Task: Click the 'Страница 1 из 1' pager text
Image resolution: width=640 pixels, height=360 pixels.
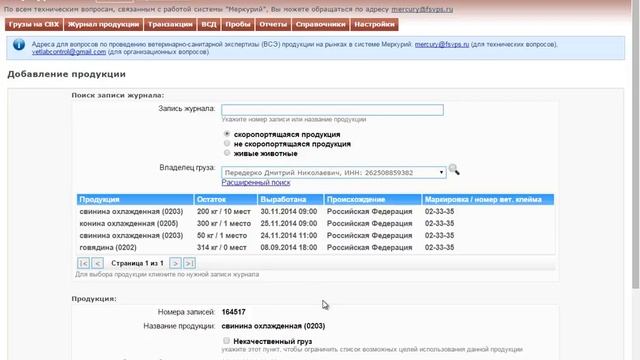Action: [x=137, y=263]
